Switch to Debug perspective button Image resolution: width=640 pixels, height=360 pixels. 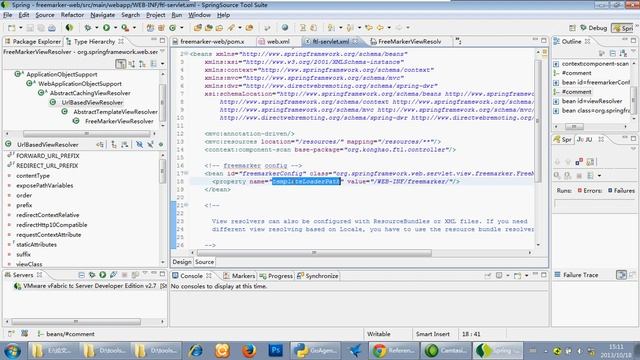pos(593,28)
